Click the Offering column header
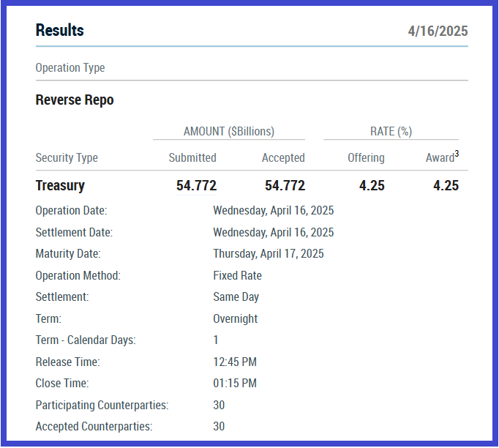The image size is (499, 448). (366, 158)
